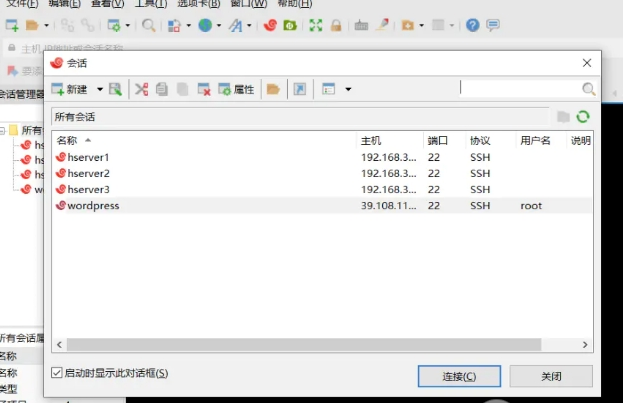Click the New session (新建) icon

pos(69,90)
